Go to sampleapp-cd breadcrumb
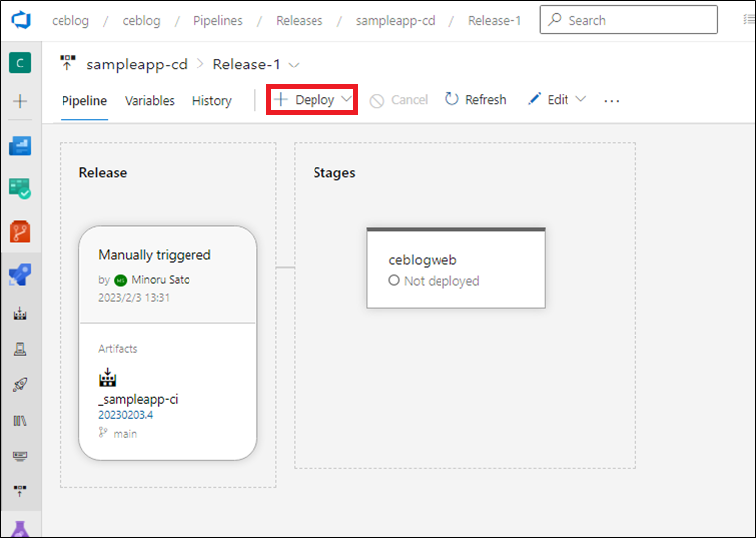Image resolution: width=756 pixels, height=538 pixels. (395, 20)
